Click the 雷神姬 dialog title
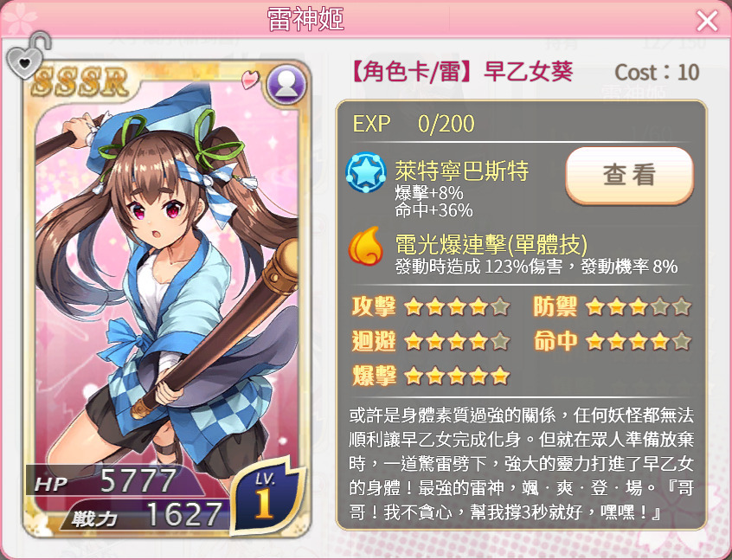The height and width of the screenshot is (560, 732). click(305, 19)
